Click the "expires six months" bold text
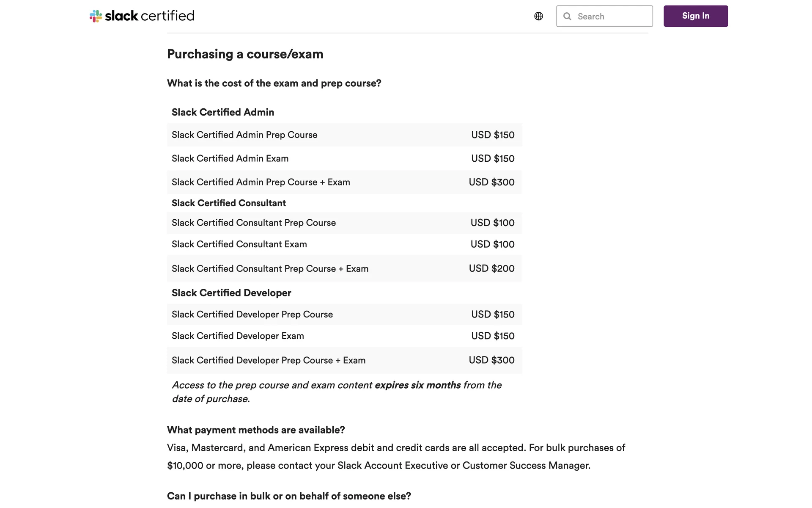The image size is (812, 508). 417,385
